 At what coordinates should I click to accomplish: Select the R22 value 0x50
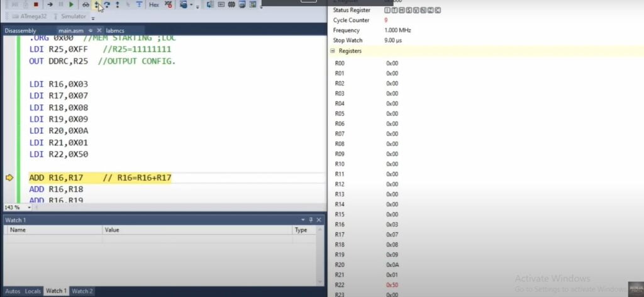click(x=392, y=285)
